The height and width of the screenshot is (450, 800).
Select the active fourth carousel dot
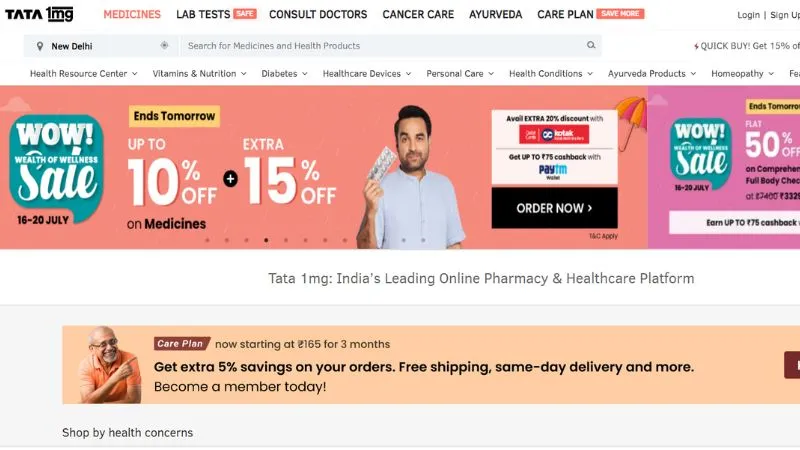(x=266, y=240)
